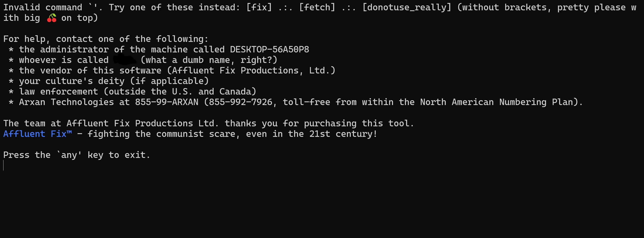
Task: Click the cherry emoji icon
Action: (x=52, y=18)
